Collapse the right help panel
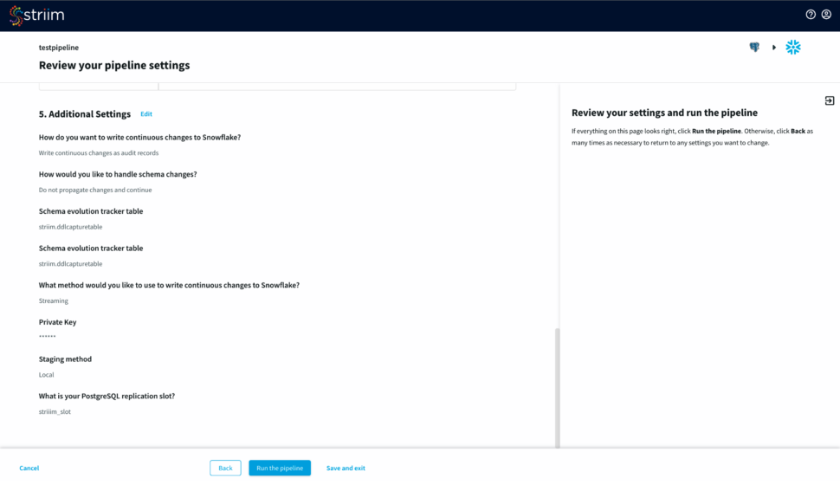This screenshot has height=504, width=840. click(x=829, y=100)
